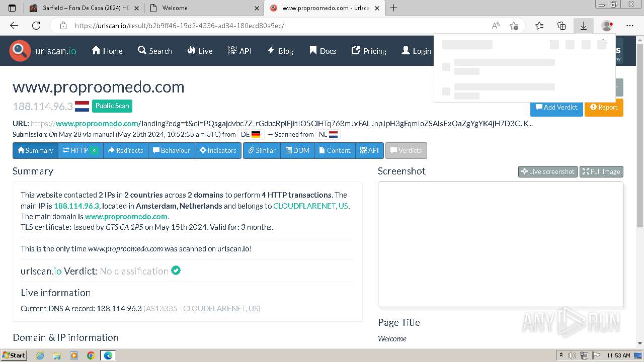This screenshot has height=362, width=644.
Task: Visit the Blog link
Action: pos(280,51)
